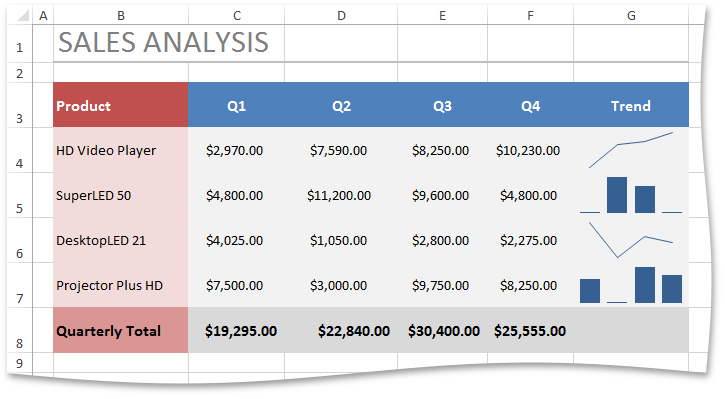Click the $10,230.00 cell
725x399 pixels.
(528, 150)
